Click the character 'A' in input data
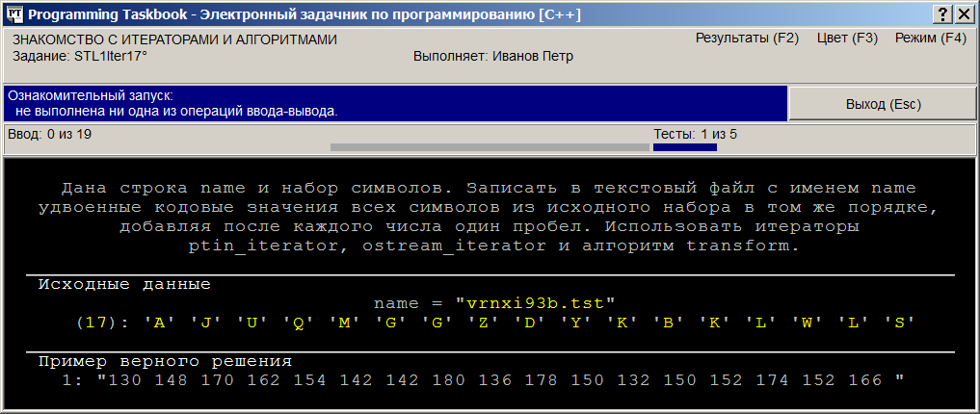980x414 pixels. pyautogui.click(x=159, y=323)
